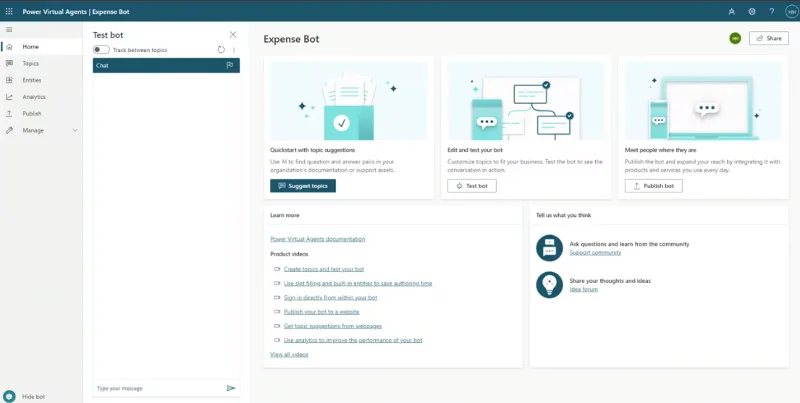Open Analytics in sidebar

41,97
